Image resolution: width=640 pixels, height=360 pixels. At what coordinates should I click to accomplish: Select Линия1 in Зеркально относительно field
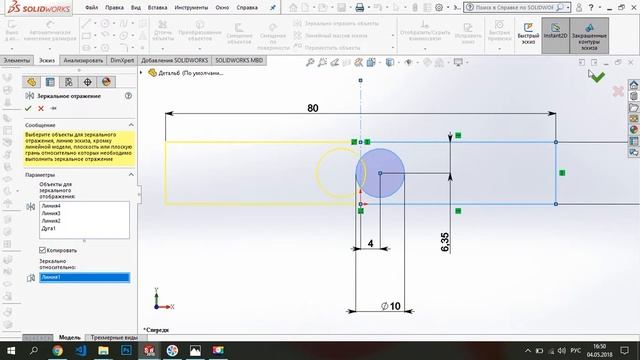click(x=84, y=277)
